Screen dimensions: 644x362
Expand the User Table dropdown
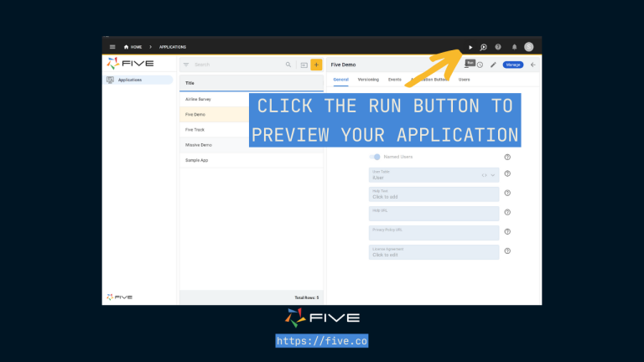point(493,175)
